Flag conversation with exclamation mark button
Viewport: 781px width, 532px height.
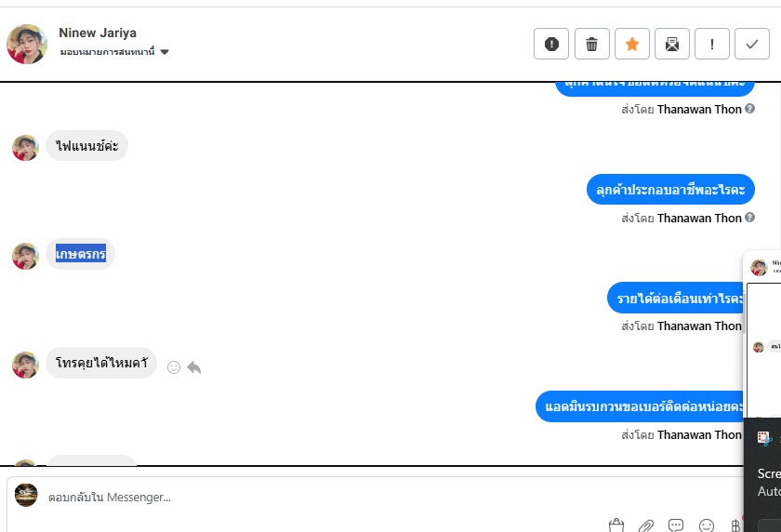point(712,45)
